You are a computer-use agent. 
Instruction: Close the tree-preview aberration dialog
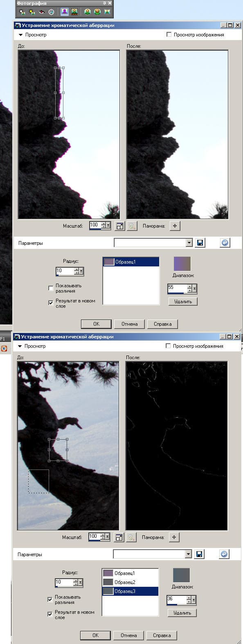tap(236, 337)
